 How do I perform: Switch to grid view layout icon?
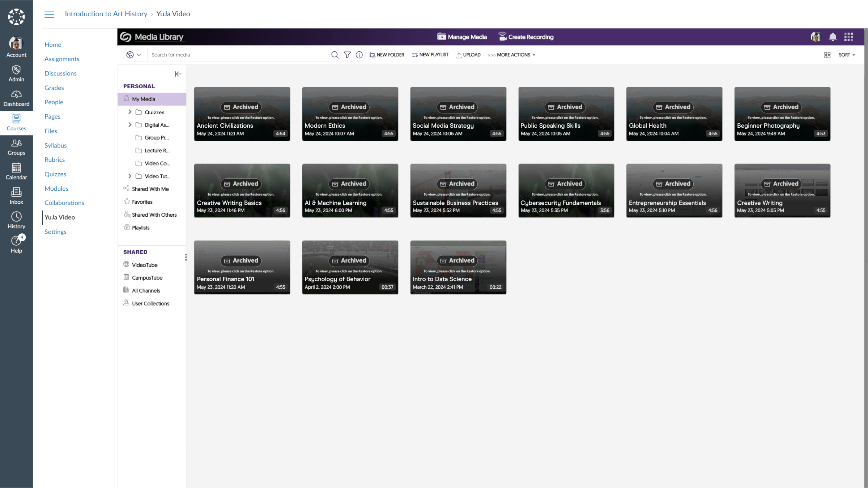coord(827,55)
